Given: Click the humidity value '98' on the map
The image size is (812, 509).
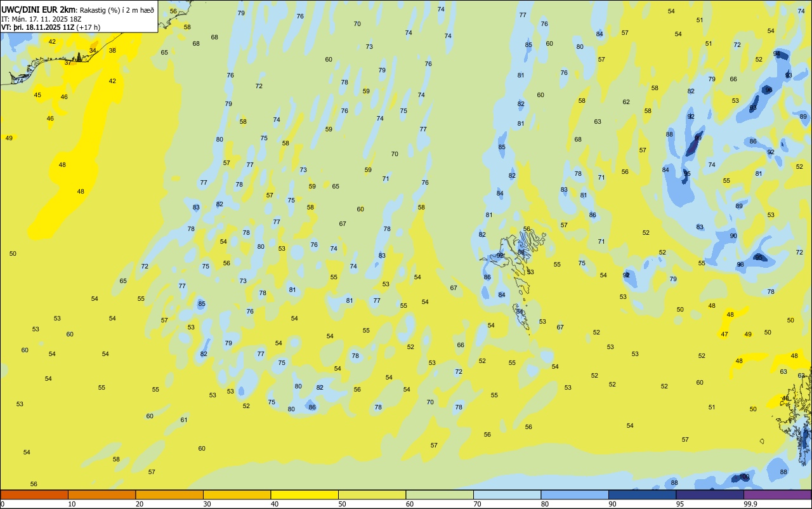Looking at the screenshot, I should [x=740, y=265].
